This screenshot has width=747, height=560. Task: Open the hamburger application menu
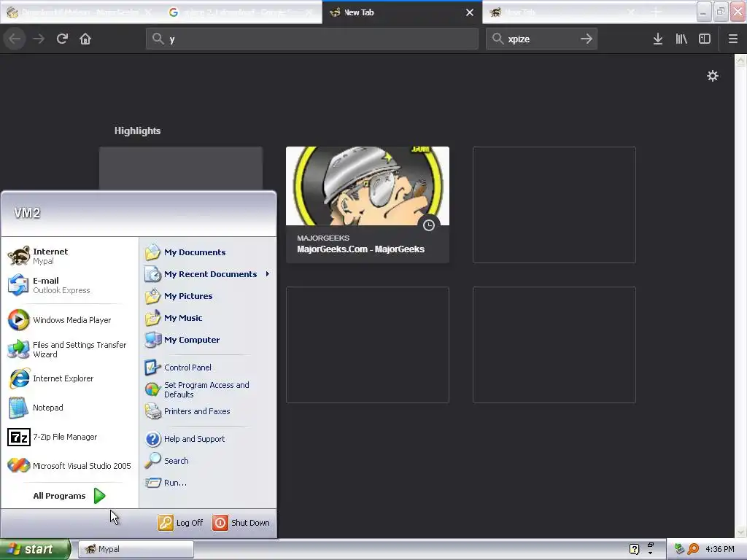[x=732, y=39]
